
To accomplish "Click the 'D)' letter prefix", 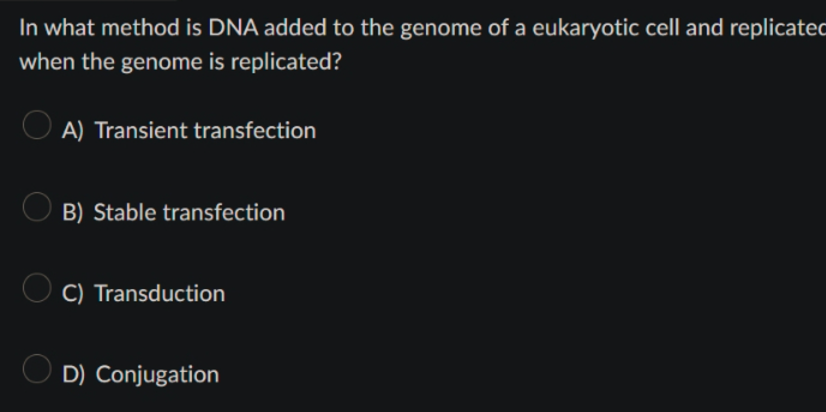I will pos(73,375).
